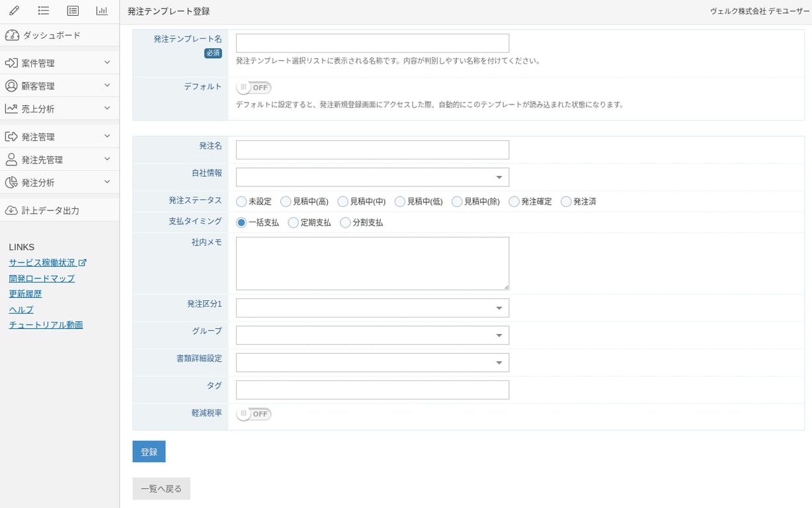
Task: Click inside the 発注テンプレート名 input field
Action: point(372,42)
